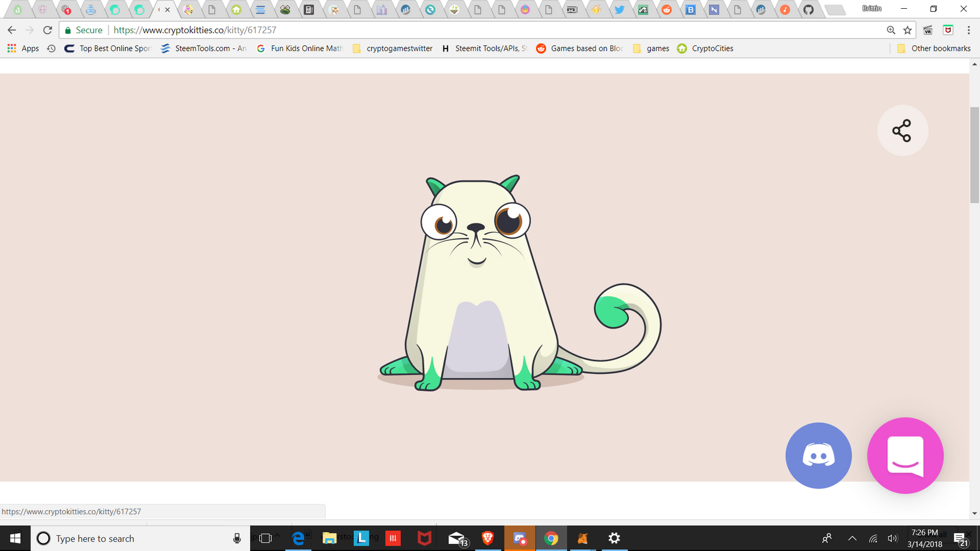Open a new Chrome tab
The width and height of the screenshot is (980, 551).
click(x=835, y=10)
